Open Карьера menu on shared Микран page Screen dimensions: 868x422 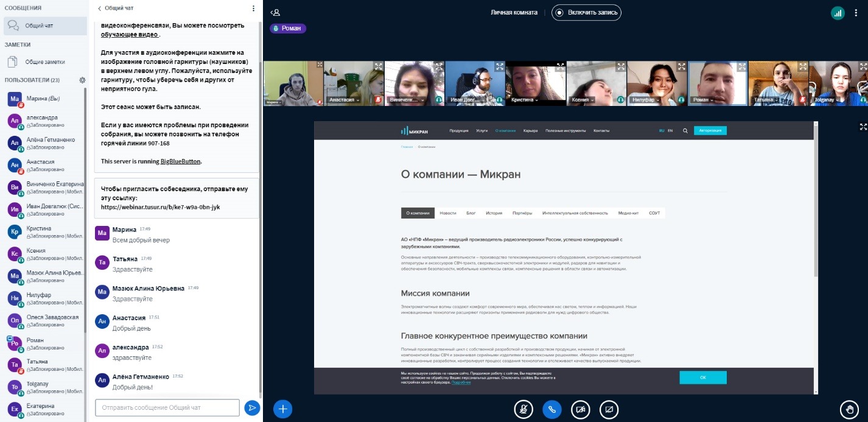[531, 130]
